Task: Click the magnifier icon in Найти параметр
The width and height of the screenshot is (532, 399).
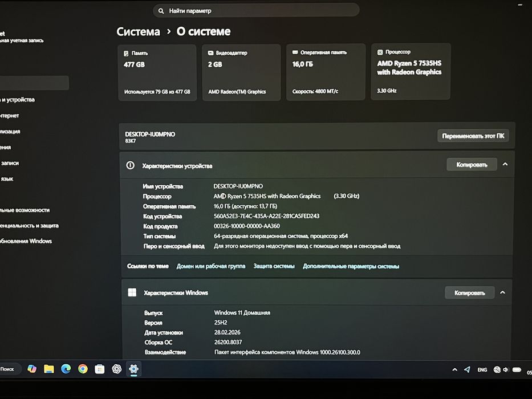Action: coord(161,11)
